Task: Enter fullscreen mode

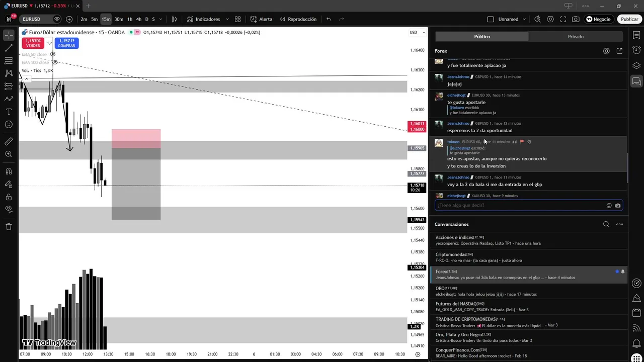Action: [563, 19]
